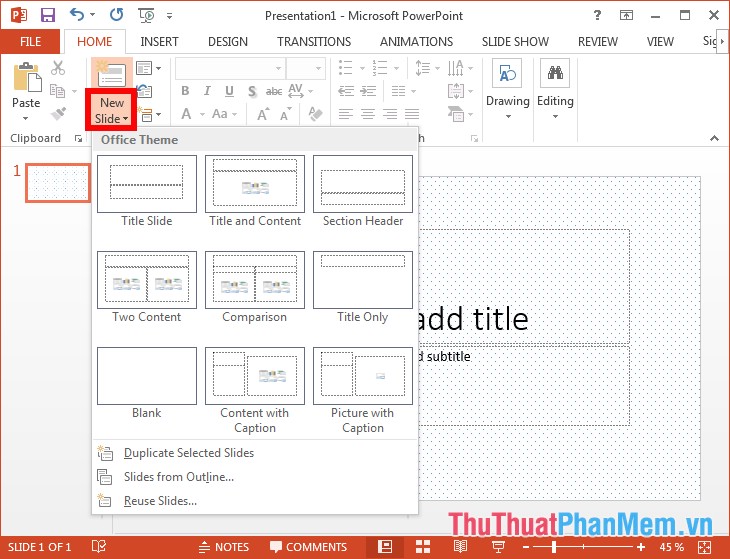Click zoom in plus button
Viewport: 730px width, 559px height.
[641, 547]
